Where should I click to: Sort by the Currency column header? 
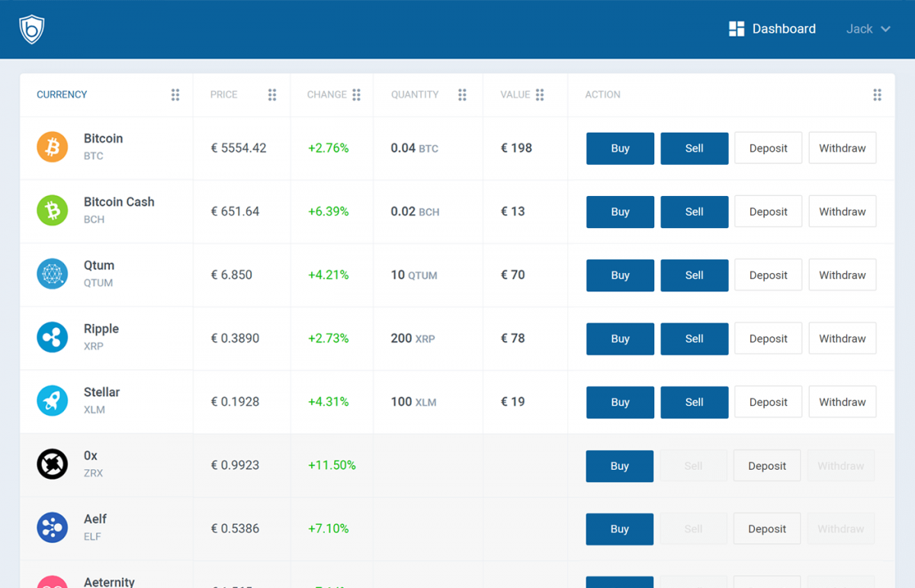click(62, 95)
